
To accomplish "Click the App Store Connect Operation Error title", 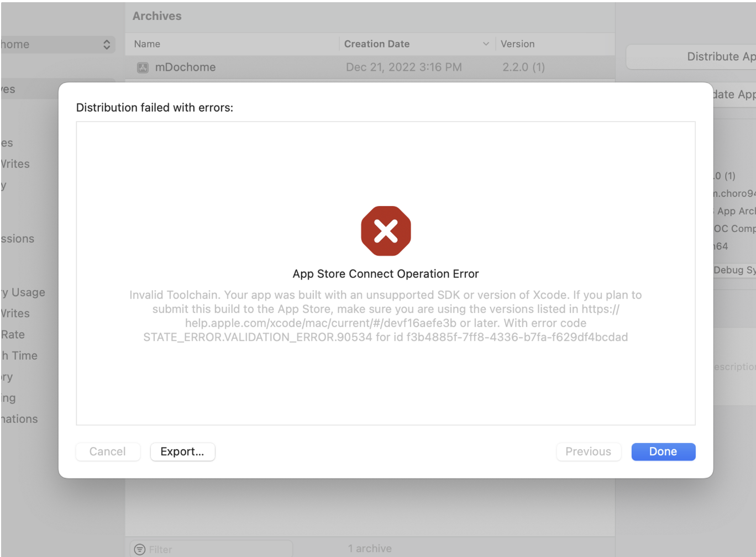I will [x=386, y=274].
